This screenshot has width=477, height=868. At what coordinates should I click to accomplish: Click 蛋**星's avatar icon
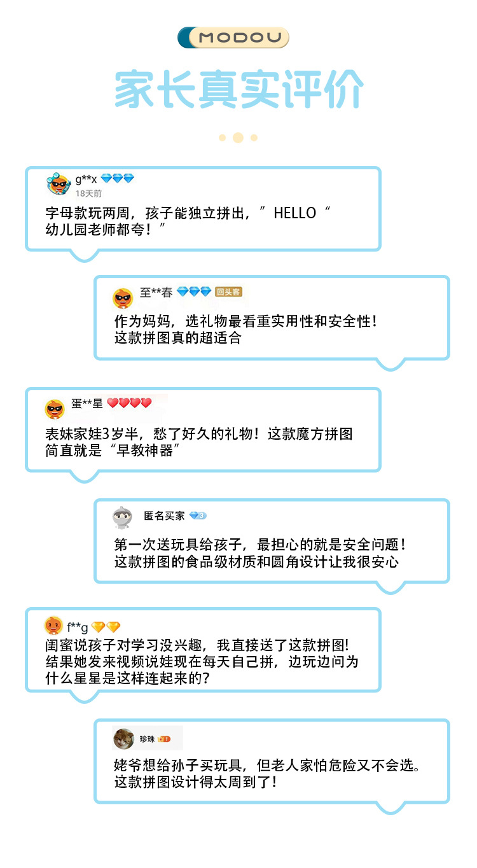(x=55, y=408)
